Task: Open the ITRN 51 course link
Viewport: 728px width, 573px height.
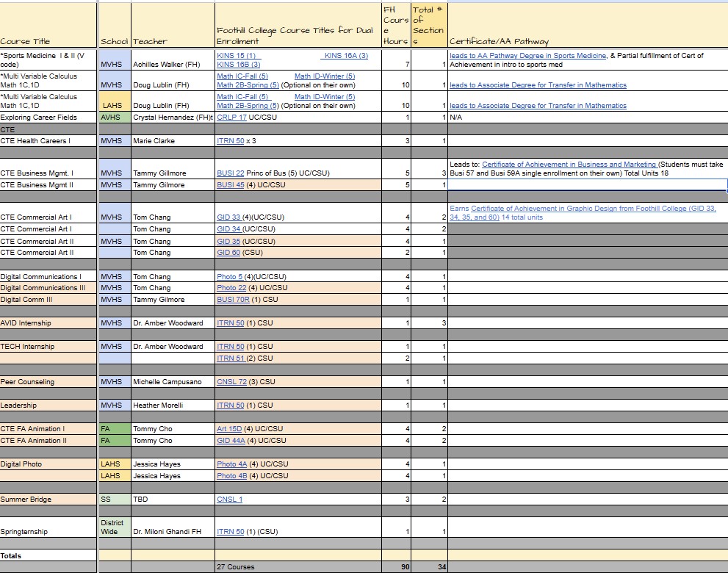Action: pos(231,358)
